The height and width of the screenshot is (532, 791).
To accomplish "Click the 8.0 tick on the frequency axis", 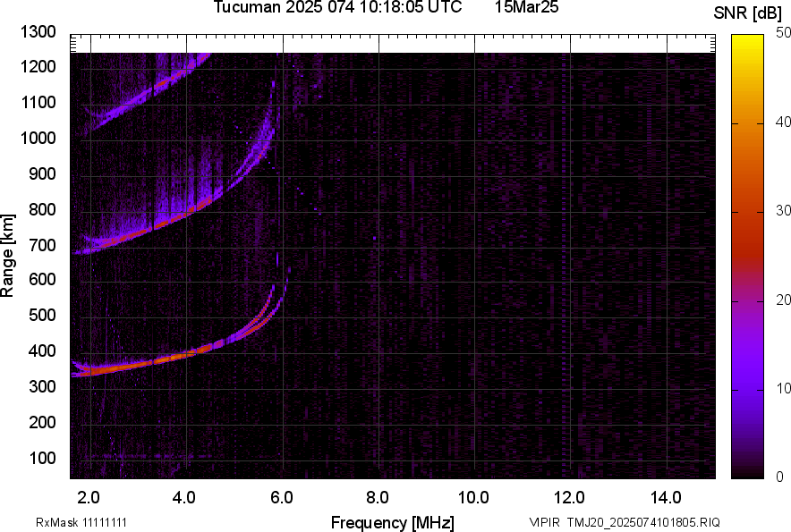I will tap(378, 496).
